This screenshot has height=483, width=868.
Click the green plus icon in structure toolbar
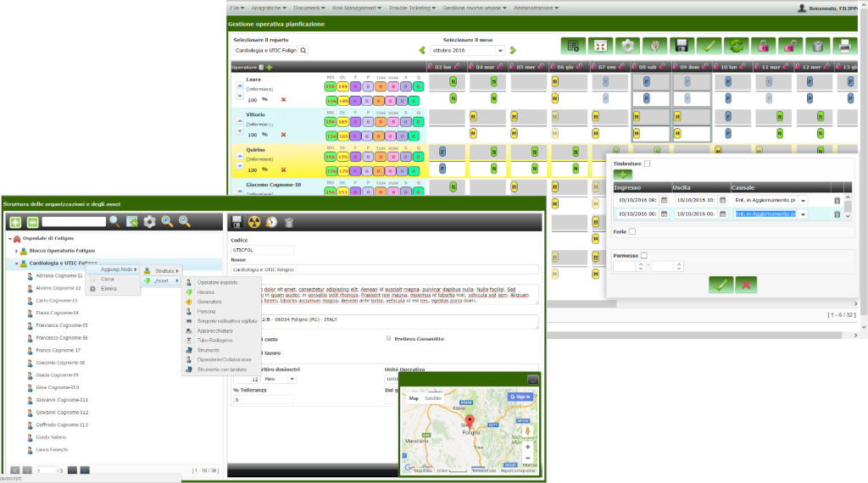click(15, 222)
